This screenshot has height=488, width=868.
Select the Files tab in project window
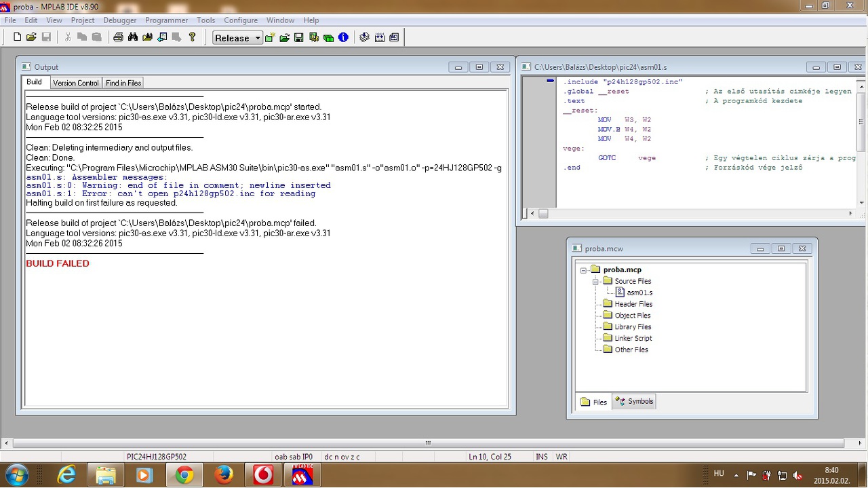[594, 402]
